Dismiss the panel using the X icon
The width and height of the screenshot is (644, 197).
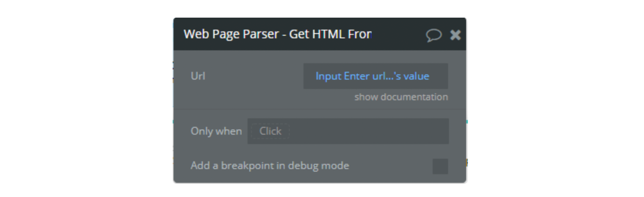(x=455, y=35)
